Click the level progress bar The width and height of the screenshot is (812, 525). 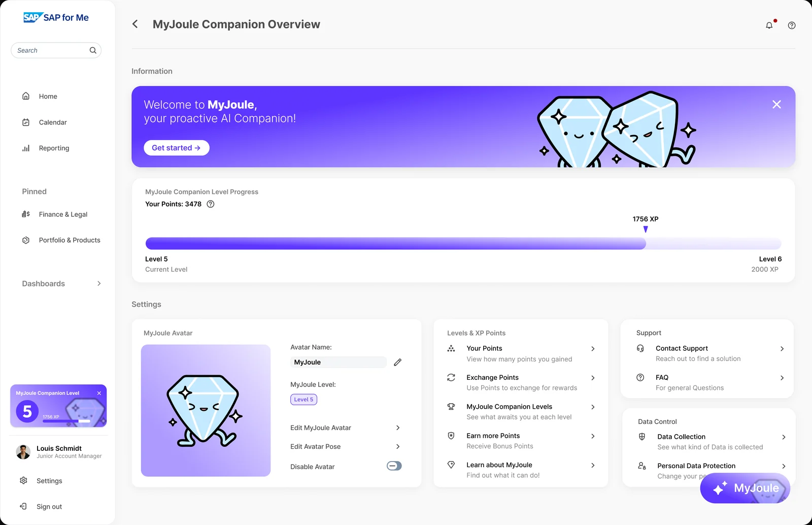(x=463, y=243)
